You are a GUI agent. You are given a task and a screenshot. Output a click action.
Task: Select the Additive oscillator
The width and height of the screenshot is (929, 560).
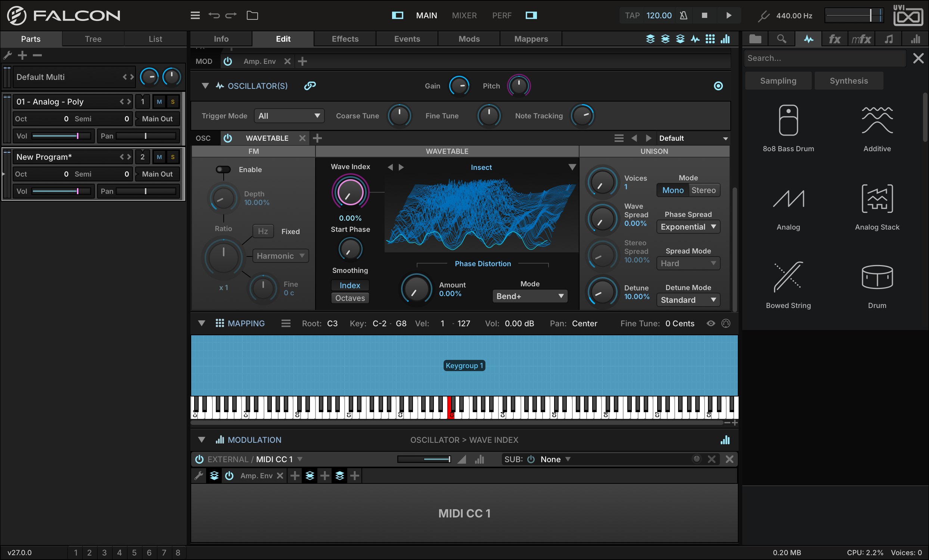[x=877, y=128]
